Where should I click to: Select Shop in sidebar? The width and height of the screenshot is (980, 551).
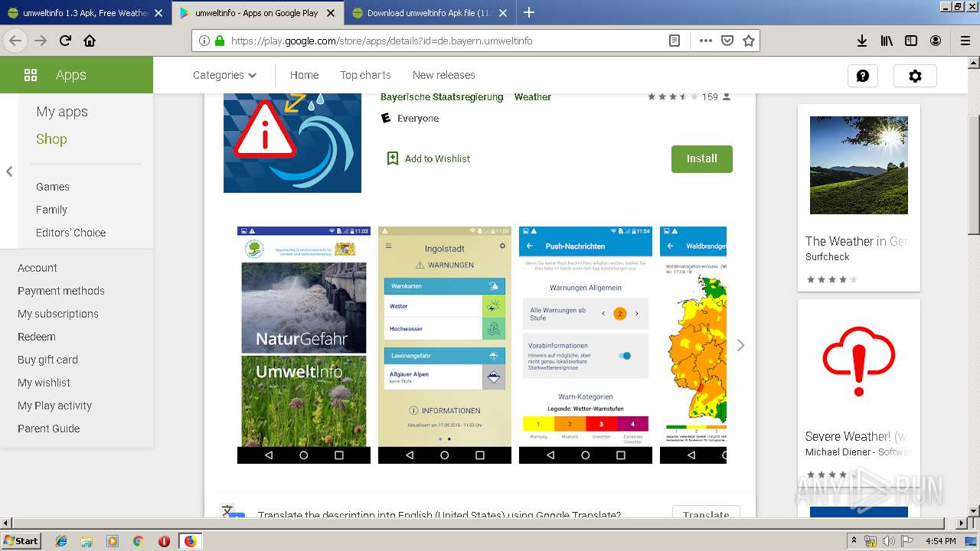[51, 139]
